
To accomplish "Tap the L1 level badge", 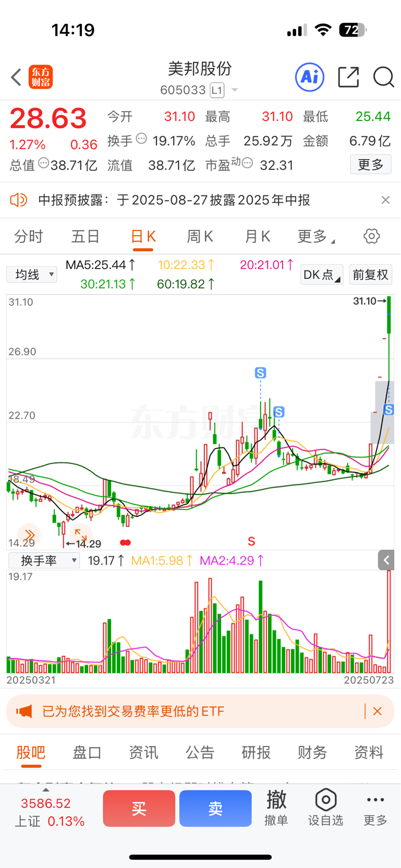I will [217, 90].
